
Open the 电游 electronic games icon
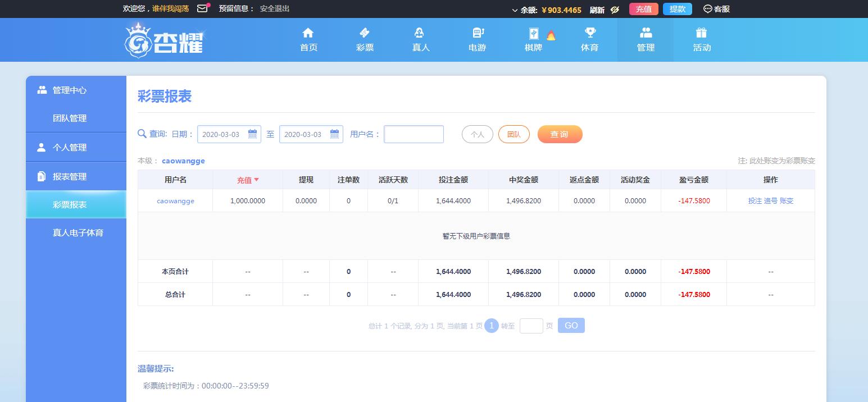[477, 33]
